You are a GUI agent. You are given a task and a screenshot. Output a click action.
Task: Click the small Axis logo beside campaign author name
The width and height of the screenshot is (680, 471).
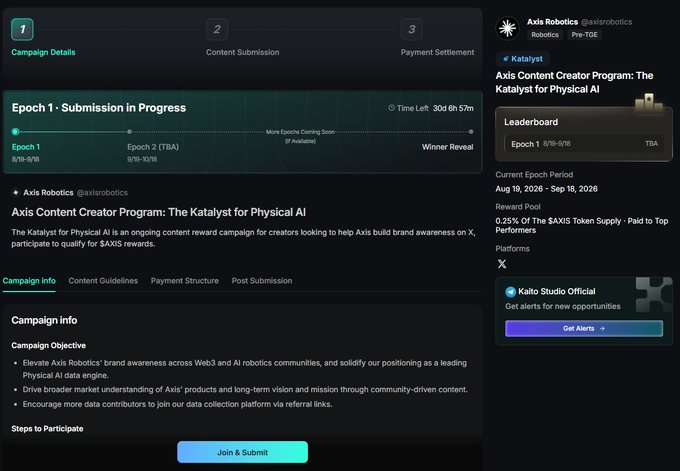(16, 193)
